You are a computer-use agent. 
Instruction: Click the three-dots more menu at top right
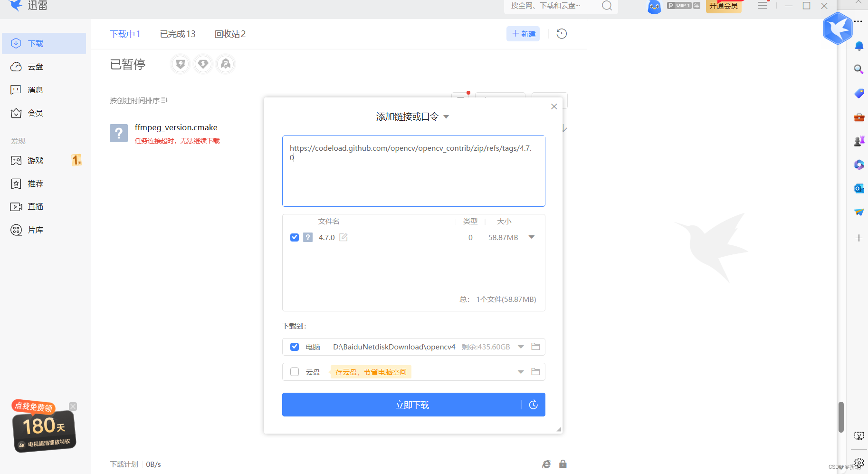tap(858, 21)
